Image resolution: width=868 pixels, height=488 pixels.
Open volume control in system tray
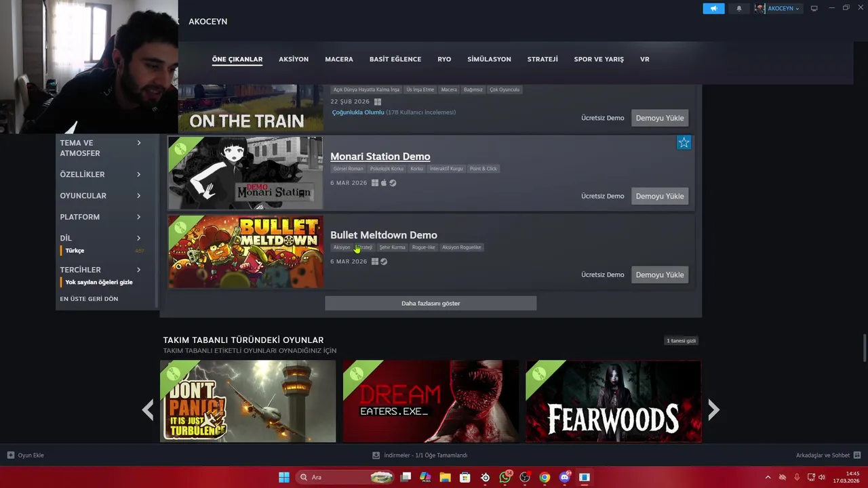821,477
